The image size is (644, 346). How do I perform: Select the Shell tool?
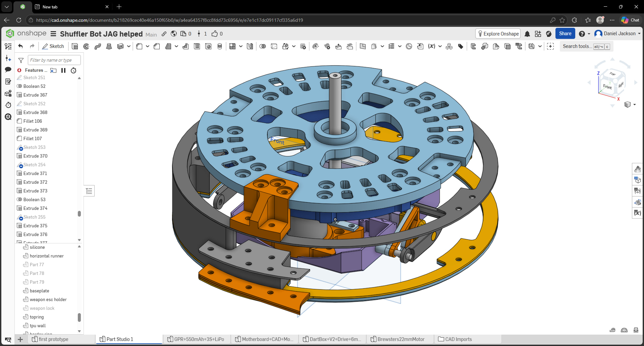tap(197, 46)
